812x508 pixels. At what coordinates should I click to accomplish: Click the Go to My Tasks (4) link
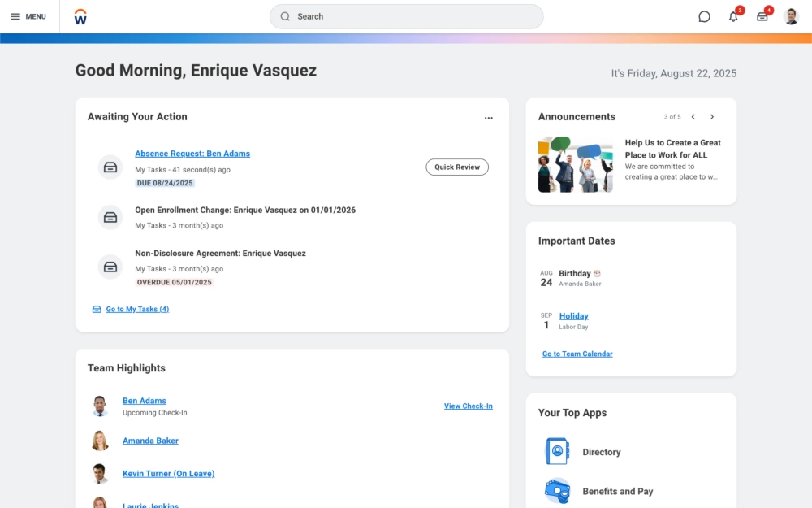coord(137,309)
